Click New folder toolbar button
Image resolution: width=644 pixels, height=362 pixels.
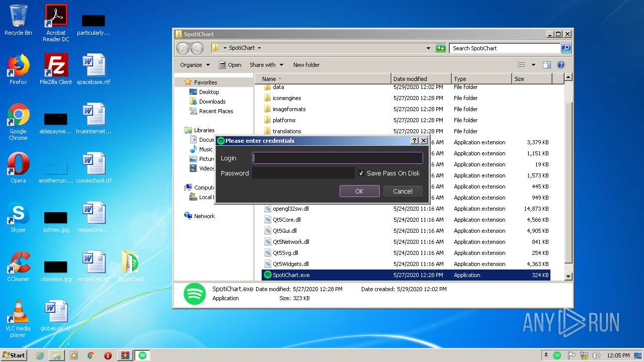[306, 65]
